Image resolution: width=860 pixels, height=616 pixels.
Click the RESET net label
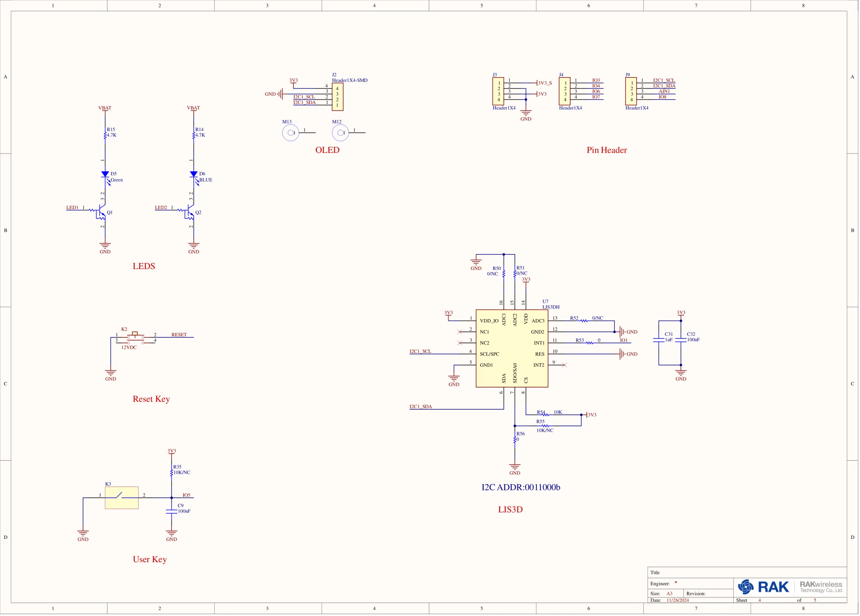[179, 334]
